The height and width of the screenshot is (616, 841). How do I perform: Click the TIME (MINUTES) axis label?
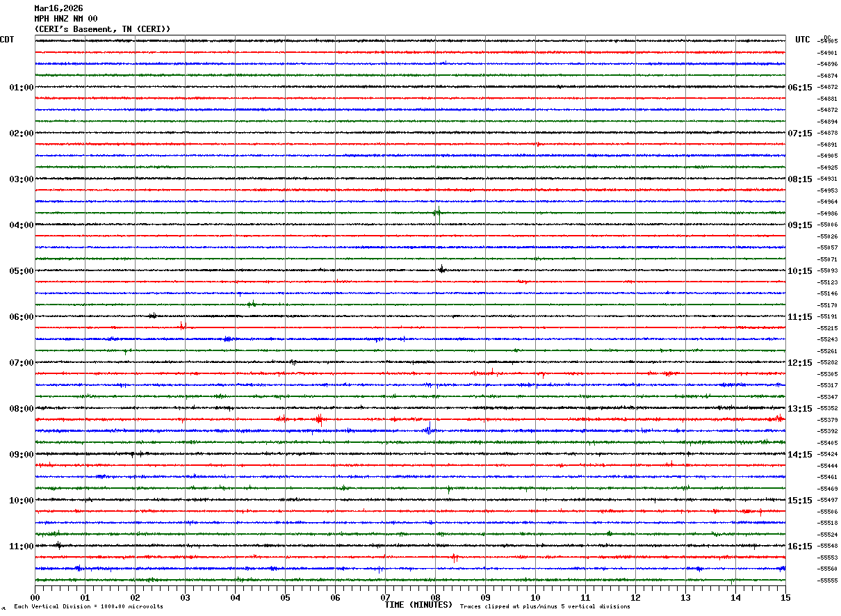pyautogui.click(x=418, y=605)
